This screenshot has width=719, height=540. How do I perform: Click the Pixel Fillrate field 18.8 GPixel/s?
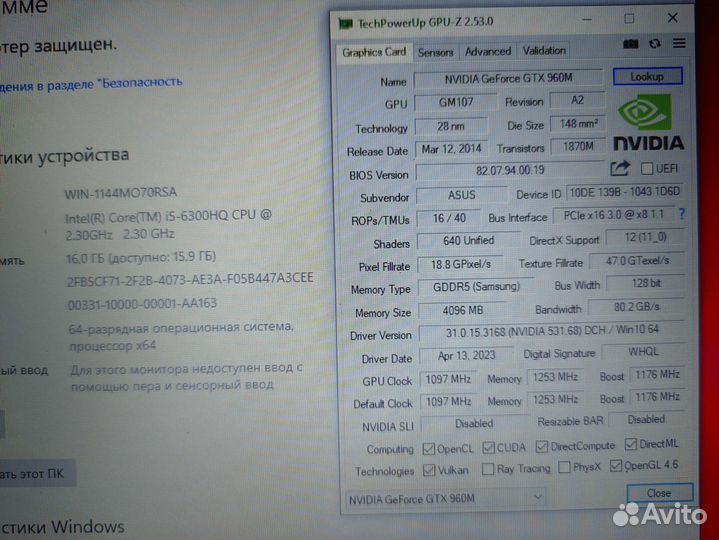tap(461, 264)
